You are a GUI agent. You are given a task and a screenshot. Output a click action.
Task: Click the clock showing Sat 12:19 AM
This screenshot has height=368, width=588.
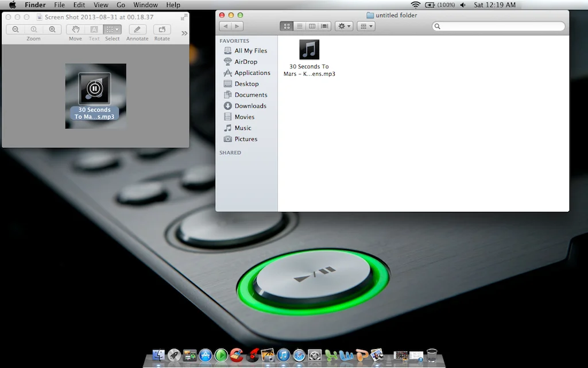494,5
